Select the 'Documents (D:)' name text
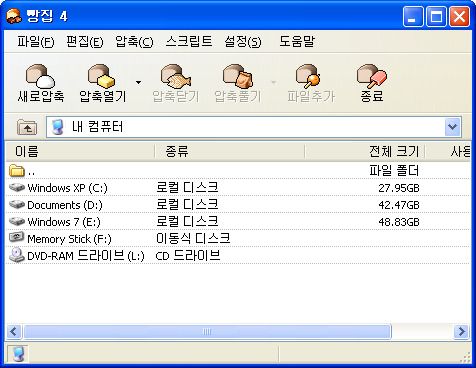The height and width of the screenshot is (368, 476). (x=65, y=205)
